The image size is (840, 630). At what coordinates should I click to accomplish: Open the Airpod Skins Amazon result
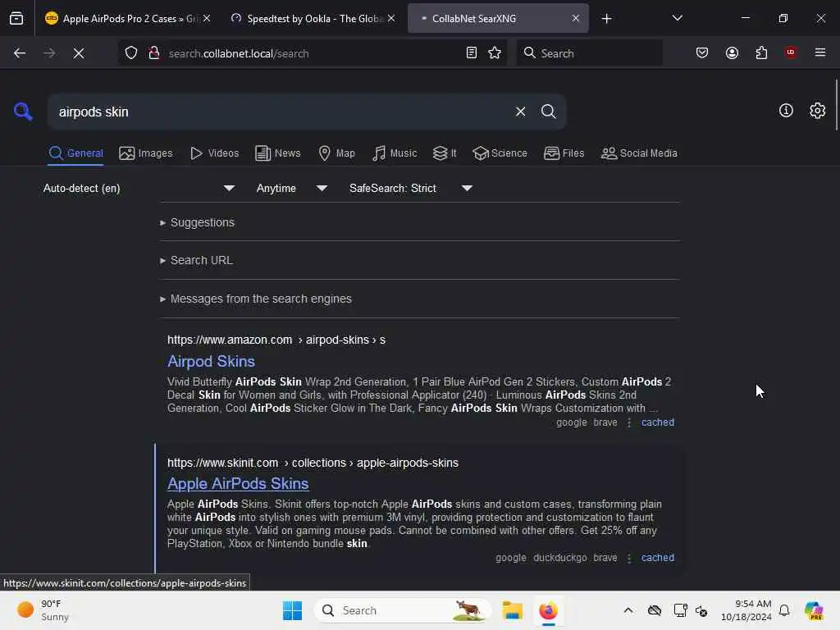211,361
